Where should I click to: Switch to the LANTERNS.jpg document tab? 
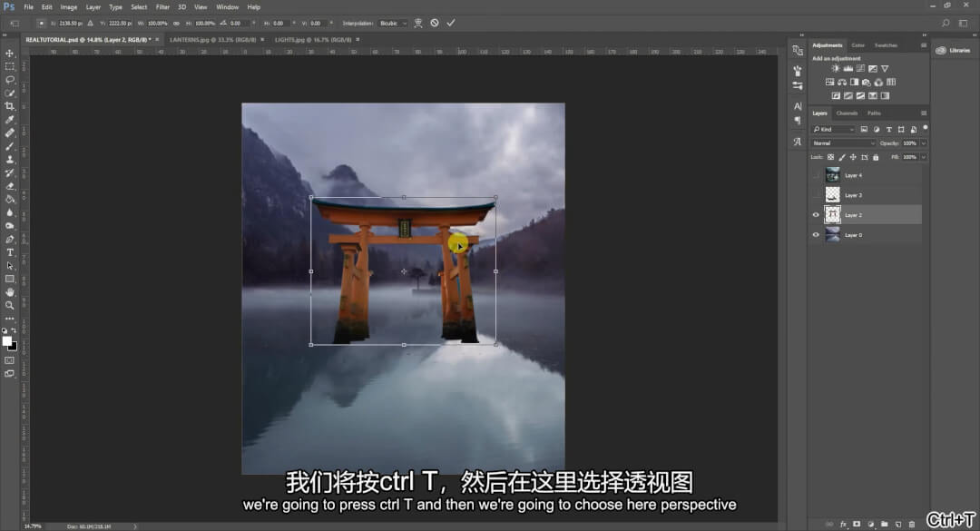pos(212,39)
